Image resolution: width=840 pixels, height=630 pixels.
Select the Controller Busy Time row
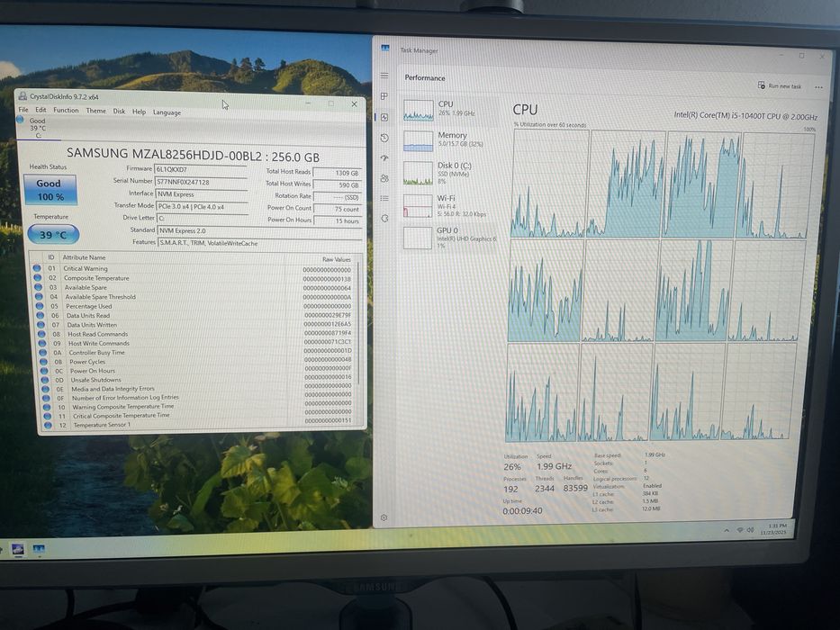(x=197, y=353)
